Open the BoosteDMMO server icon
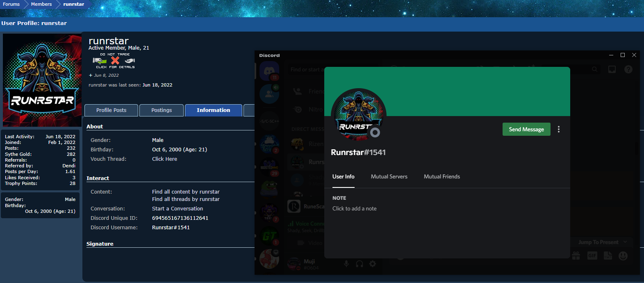 (x=269, y=167)
